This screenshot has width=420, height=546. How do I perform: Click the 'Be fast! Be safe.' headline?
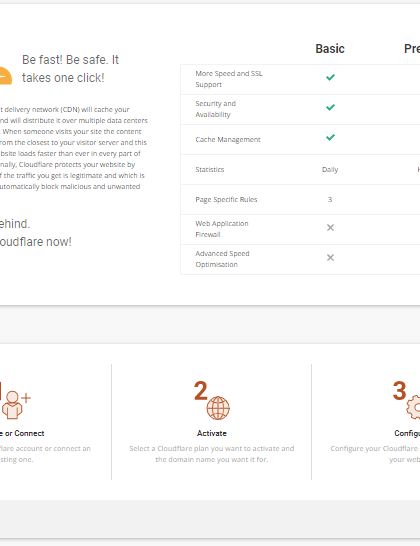pos(71,69)
